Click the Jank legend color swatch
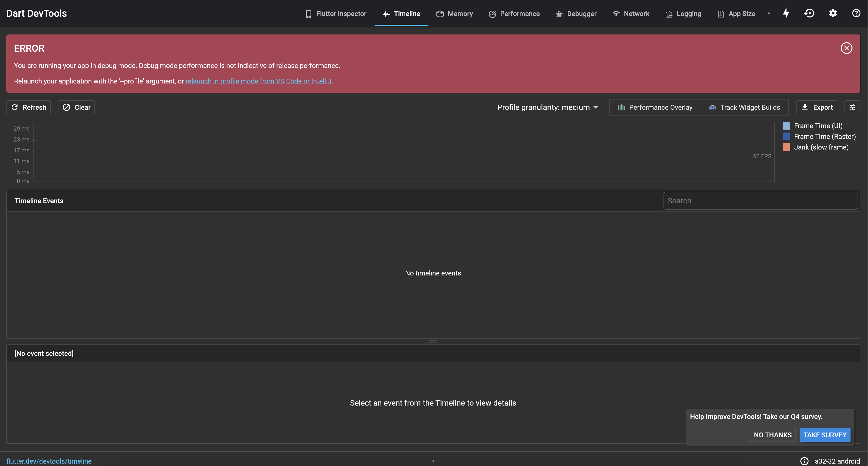The width and height of the screenshot is (868, 466). coord(787,147)
